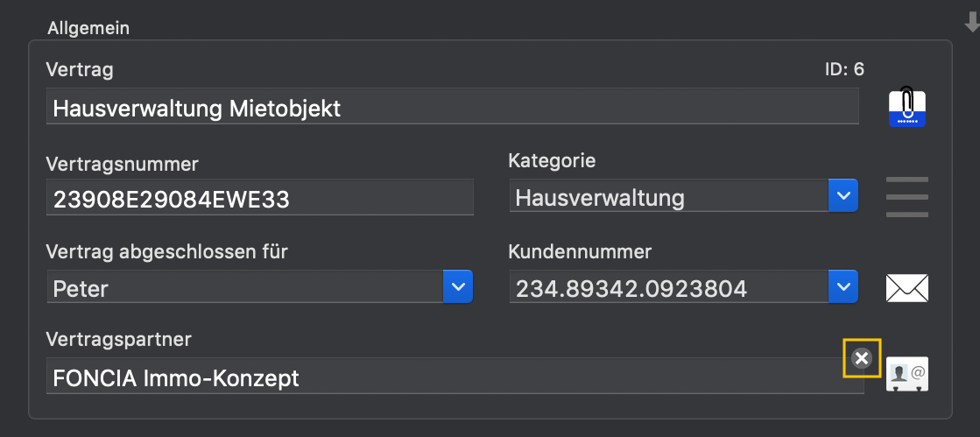Screen dimensions: 980x437
Task: Click the 'FONCIA Immo-Konzept' Vertragspartner field
Action: click(x=455, y=376)
